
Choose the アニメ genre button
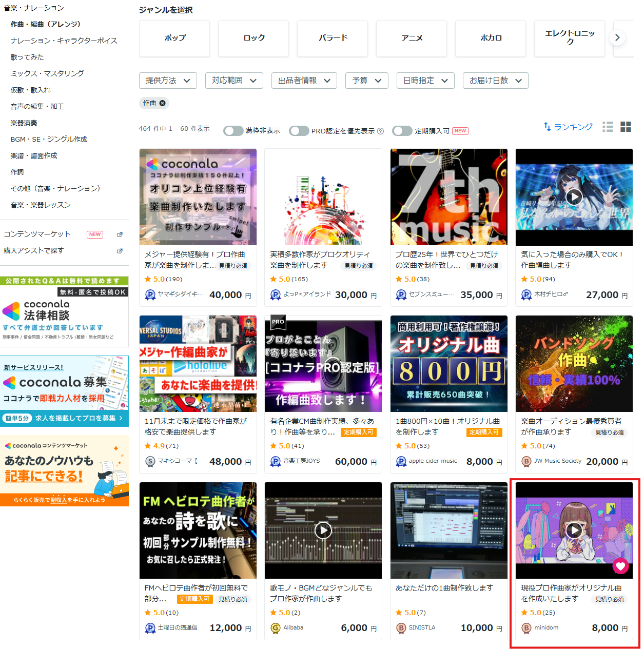point(412,38)
